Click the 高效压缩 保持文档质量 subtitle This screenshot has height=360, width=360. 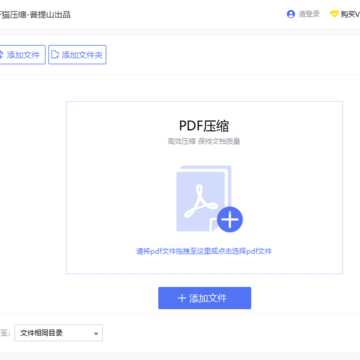coord(204,142)
